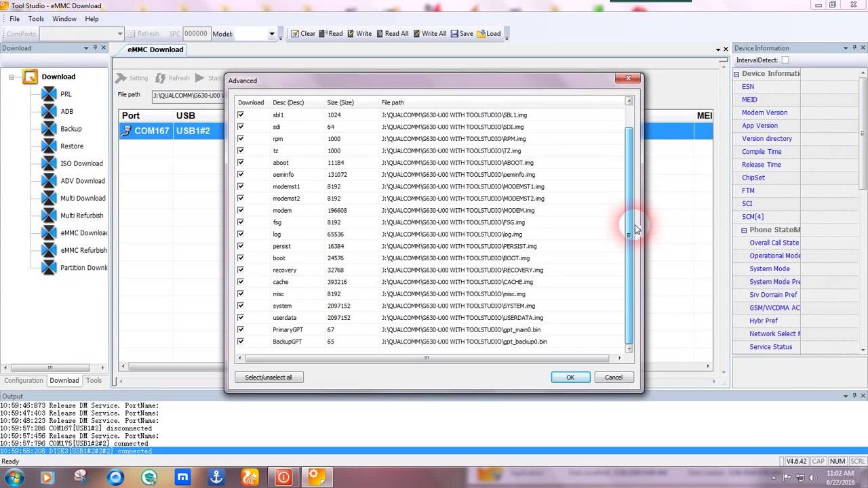Click the Download root folder icon

coord(30,77)
